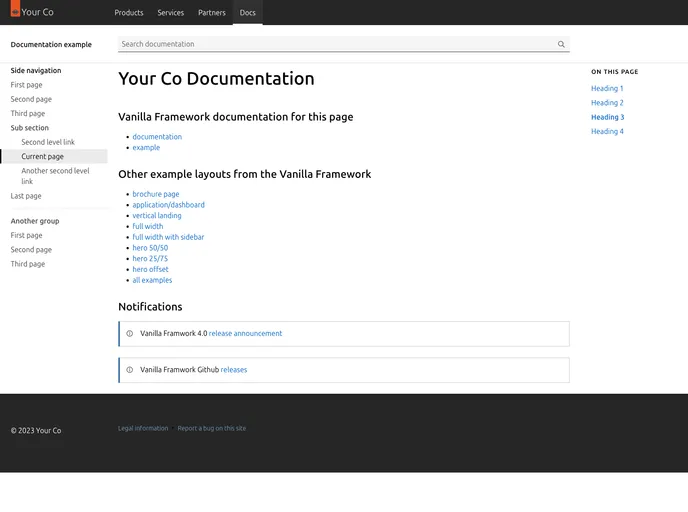Follow the application/dashboard layout link

(x=168, y=205)
